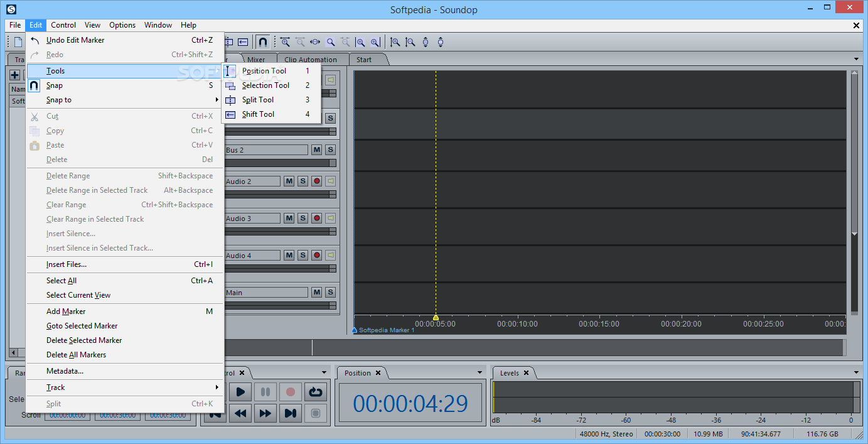Click horizontal scrollbar left arrow
The image size is (868, 444).
pos(13,352)
